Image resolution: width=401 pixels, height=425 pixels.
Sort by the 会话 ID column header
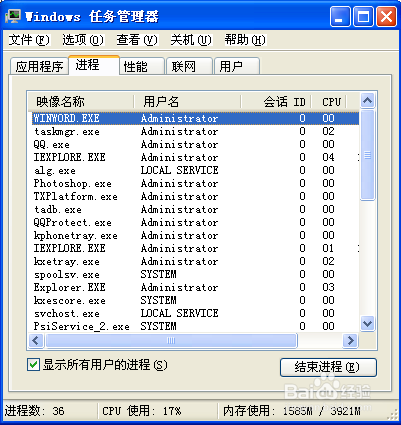[x=276, y=102]
